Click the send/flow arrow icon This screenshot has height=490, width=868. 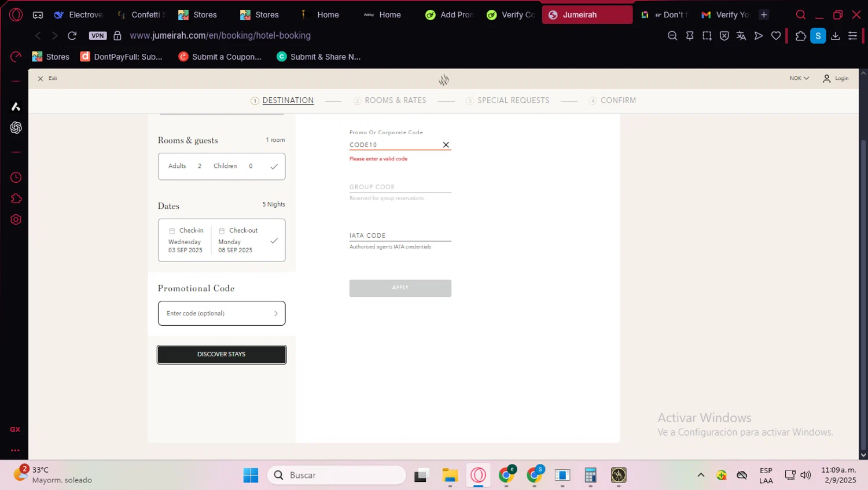(x=759, y=36)
